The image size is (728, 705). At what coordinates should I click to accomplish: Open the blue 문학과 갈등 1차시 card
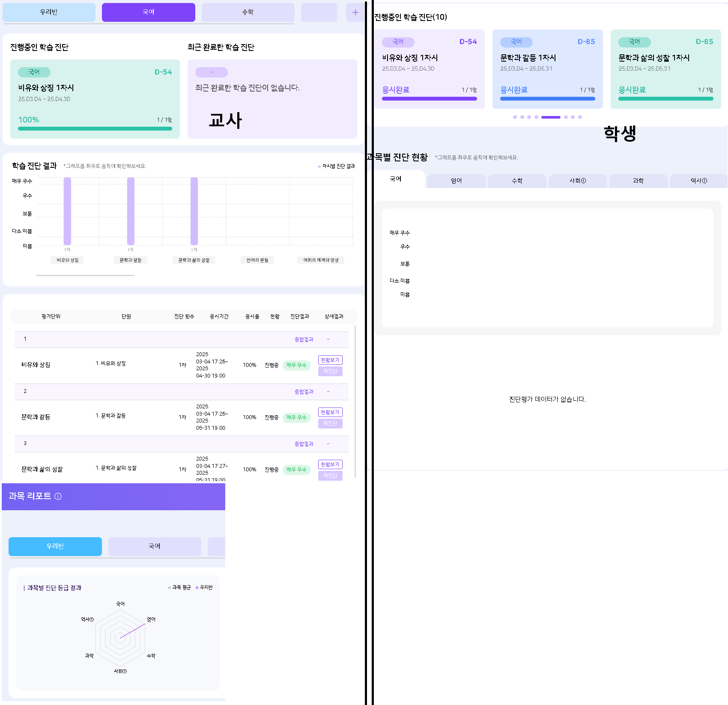point(547,68)
